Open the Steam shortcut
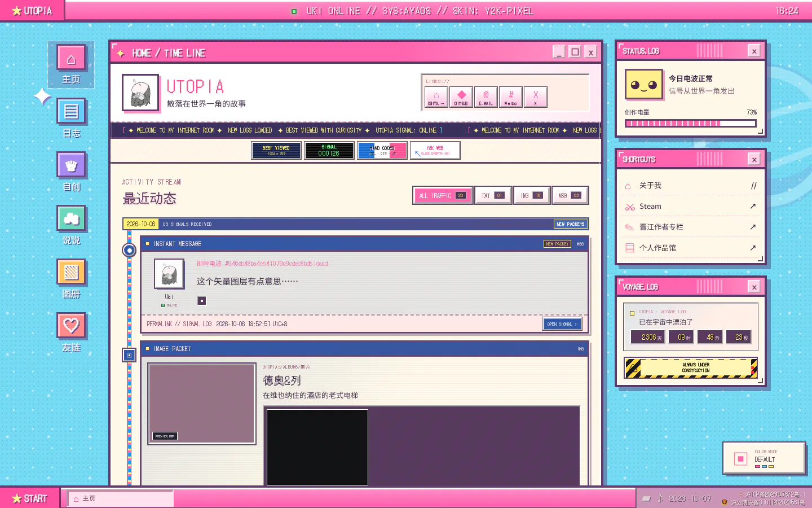Image resolution: width=812 pixels, height=508 pixels. [x=691, y=206]
